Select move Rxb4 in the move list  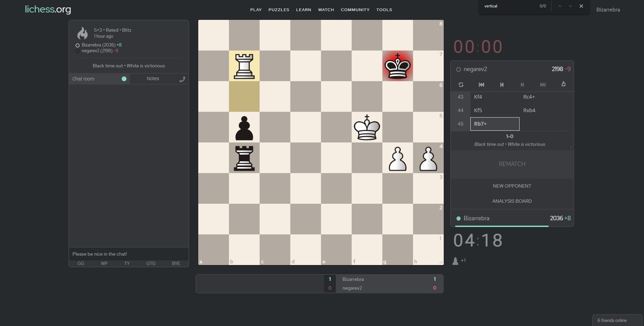[529, 110]
